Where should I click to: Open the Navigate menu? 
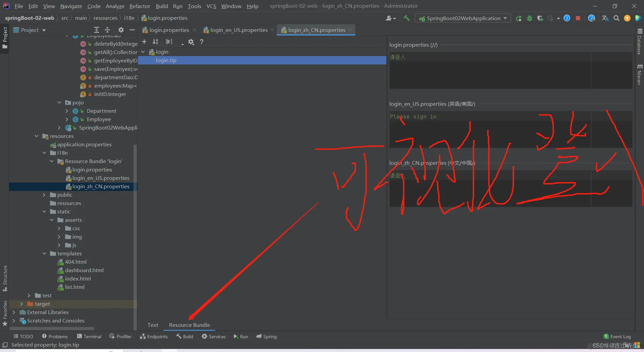tap(71, 6)
